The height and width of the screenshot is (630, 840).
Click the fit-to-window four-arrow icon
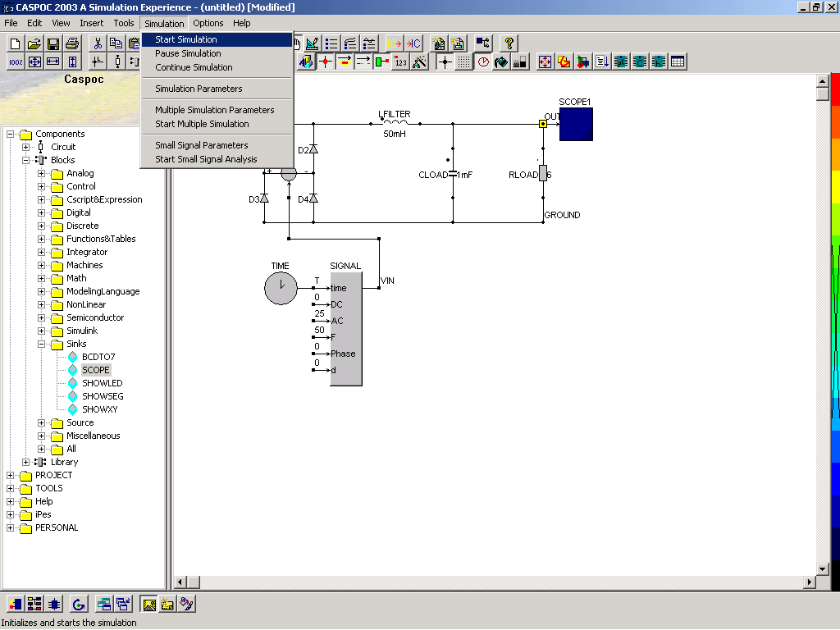pos(34,62)
